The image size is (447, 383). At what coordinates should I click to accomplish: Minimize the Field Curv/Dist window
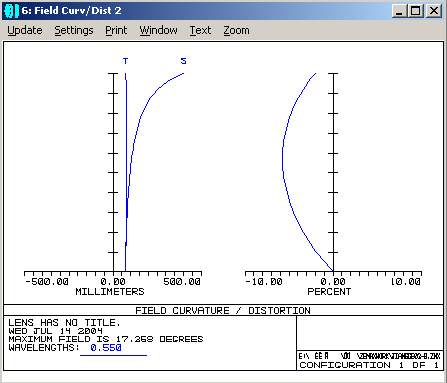pos(399,11)
